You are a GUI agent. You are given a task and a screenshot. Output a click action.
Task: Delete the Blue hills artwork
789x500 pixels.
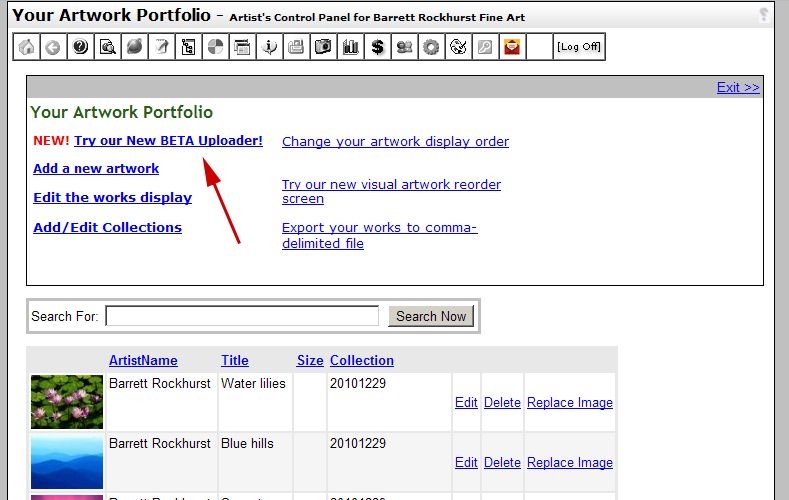click(502, 462)
